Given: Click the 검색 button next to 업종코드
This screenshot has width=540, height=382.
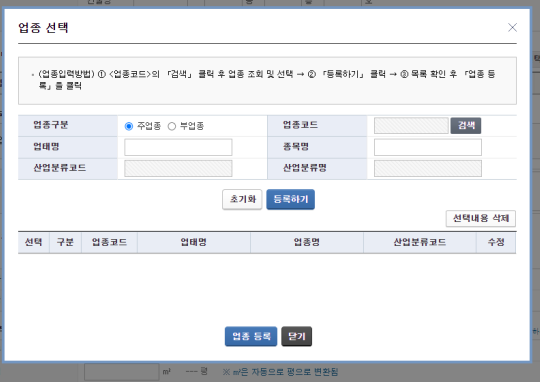Looking at the screenshot, I should [466, 125].
